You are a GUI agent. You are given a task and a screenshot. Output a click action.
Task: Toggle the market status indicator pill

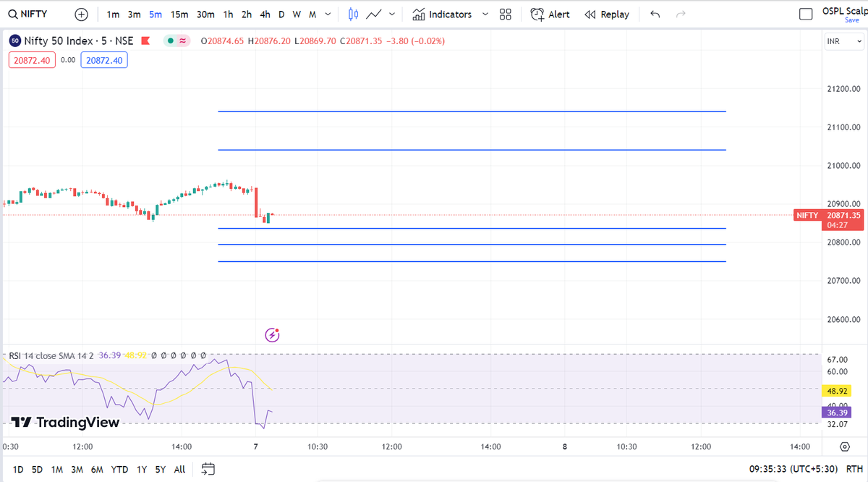(177, 41)
